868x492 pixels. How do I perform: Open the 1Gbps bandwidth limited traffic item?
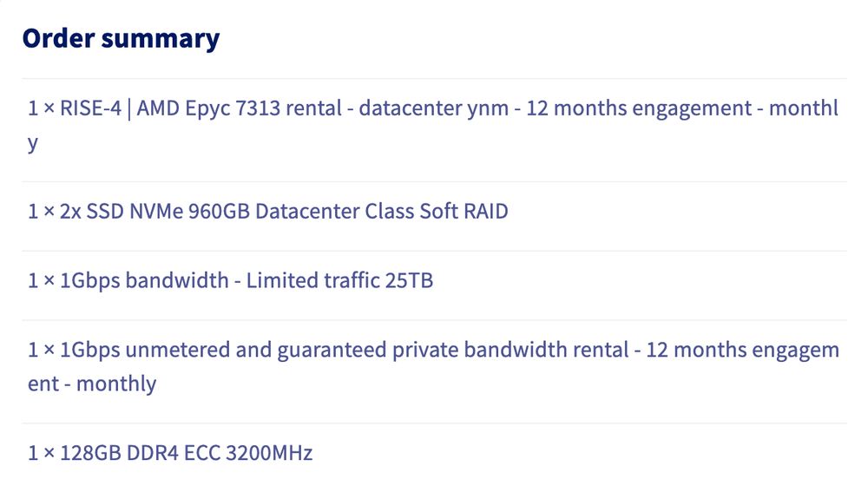pos(230,281)
